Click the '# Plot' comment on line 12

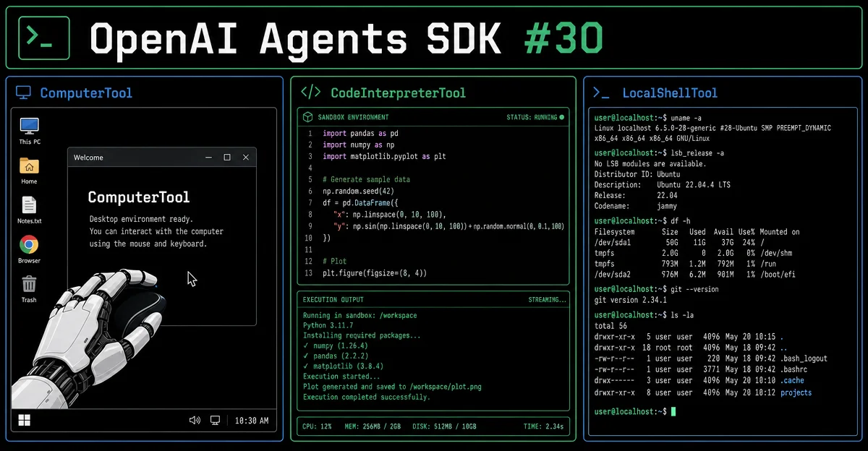(335, 261)
